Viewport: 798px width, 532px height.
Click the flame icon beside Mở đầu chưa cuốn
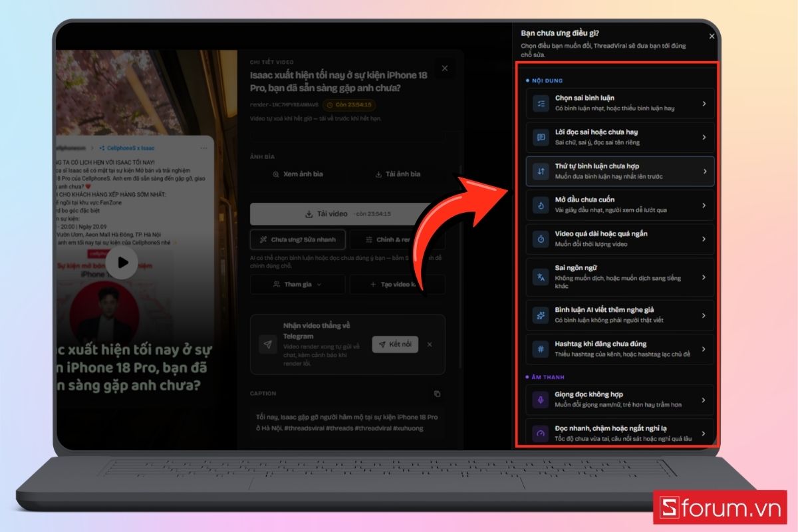[x=541, y=205]
